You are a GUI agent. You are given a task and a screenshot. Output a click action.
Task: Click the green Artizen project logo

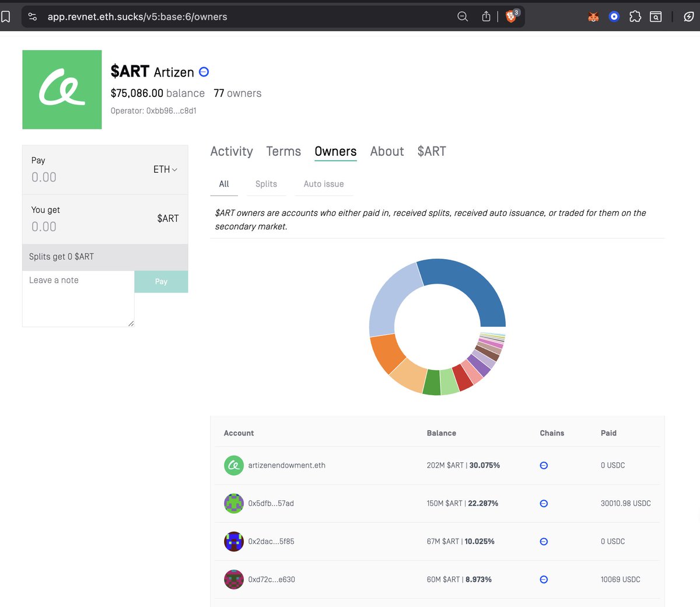62,89
